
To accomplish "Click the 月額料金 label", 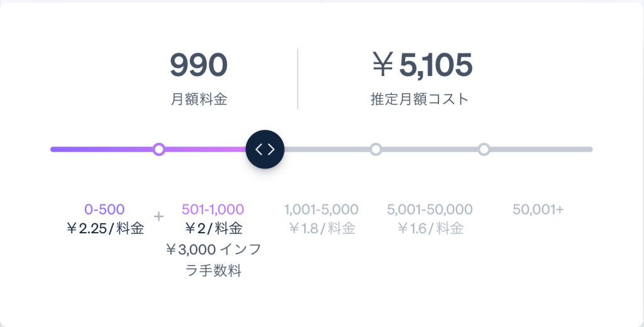I will point(199,99).
